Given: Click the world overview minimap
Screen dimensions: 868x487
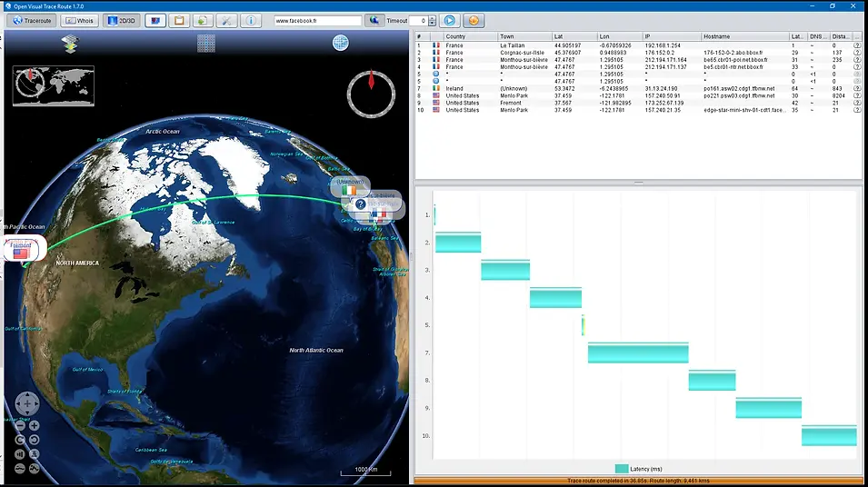Looking at the screenshot, I should (x=54, y=85).
